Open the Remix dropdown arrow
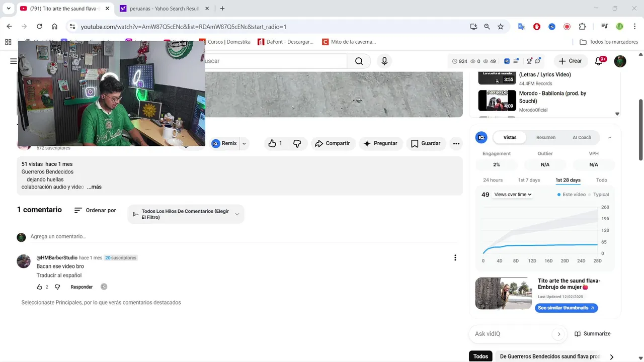 click(244, 144)
